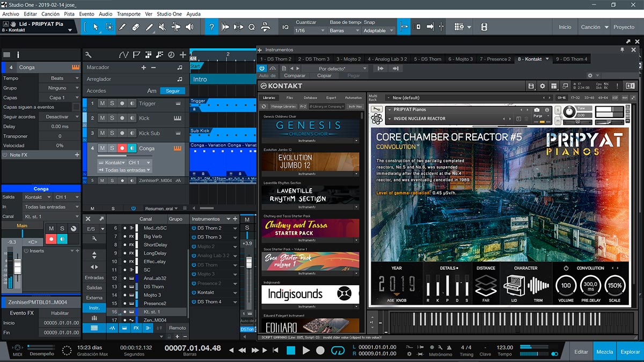Image resolution: width=644 pixels, height=362 pixels.
Task: Click the wrench icon in PRIPYAT instrument header
Action: coord(376,109)
